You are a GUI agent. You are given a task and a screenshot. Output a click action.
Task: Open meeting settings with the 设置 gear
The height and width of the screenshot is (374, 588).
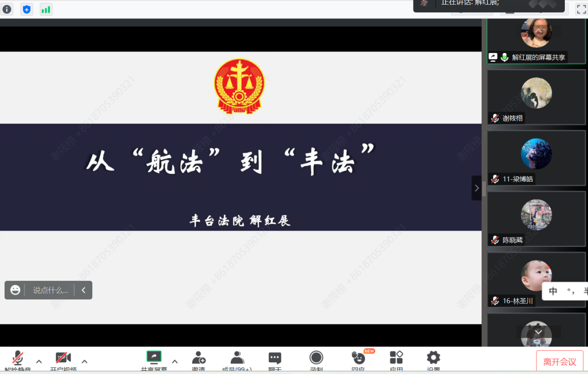coord(433,358)
